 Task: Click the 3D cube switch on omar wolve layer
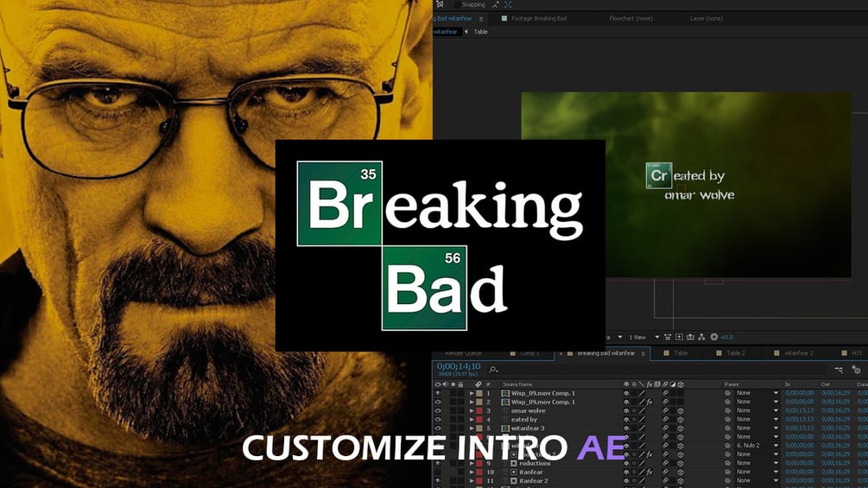point(681,411)
